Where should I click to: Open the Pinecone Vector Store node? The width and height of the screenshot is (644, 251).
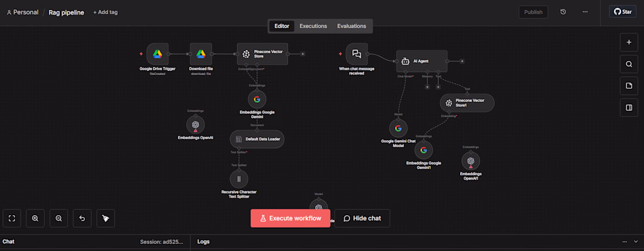(262, 54)
